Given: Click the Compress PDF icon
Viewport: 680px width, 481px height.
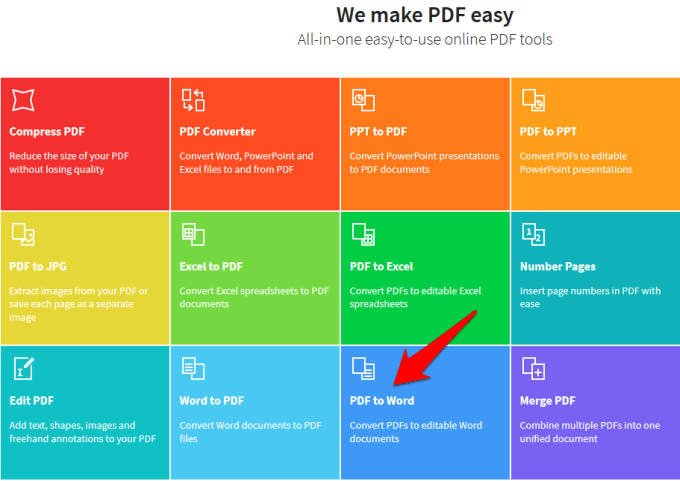Looking at the screenshot, I should tap(23, 100).
